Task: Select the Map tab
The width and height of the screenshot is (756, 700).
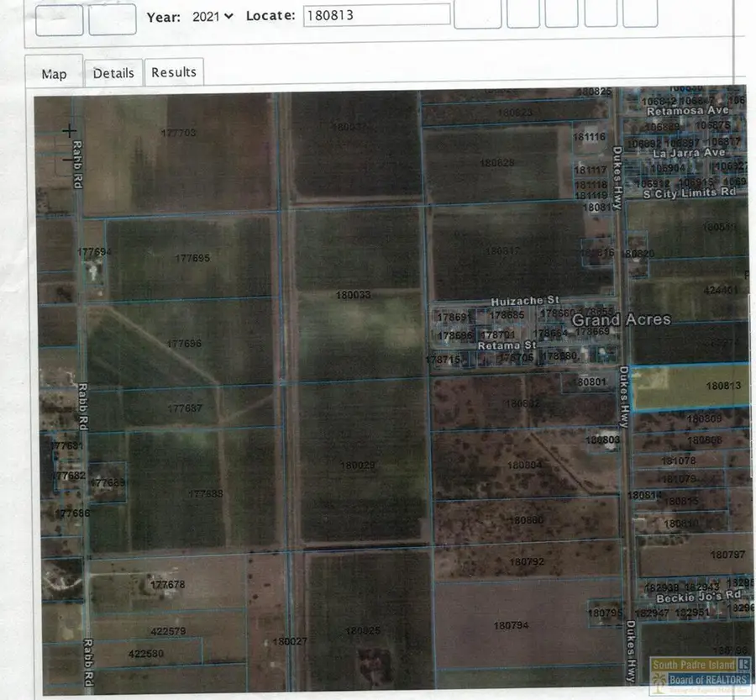Action: pyautogui.click(x=54, y=74)
